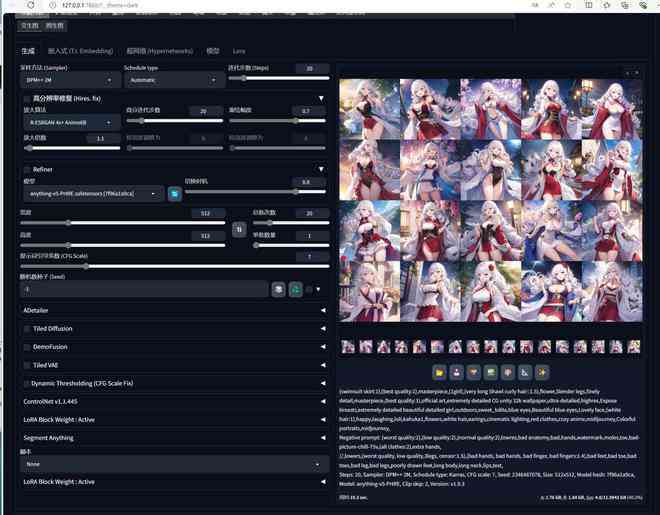Save images as a zip archive
This screenshot has width=660, height=515.
coord(474,372)
